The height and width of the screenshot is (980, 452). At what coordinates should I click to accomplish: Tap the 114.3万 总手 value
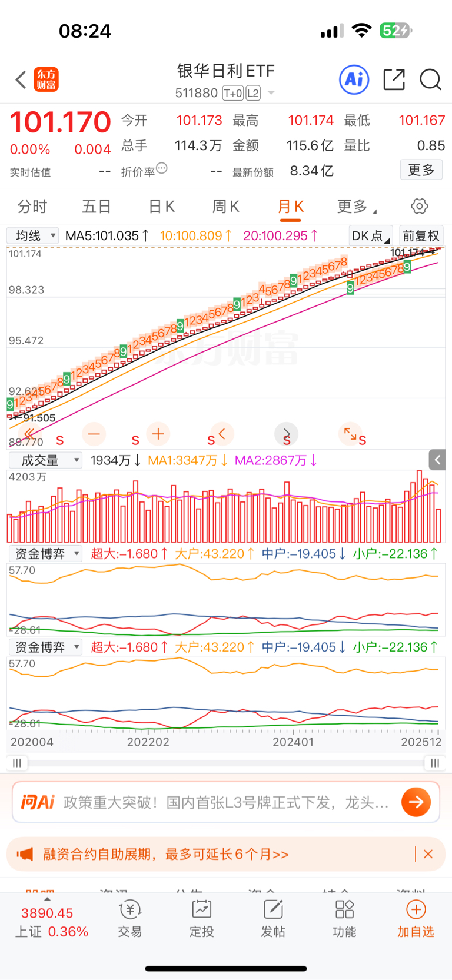pyautogui.click(x=198, y=145)
